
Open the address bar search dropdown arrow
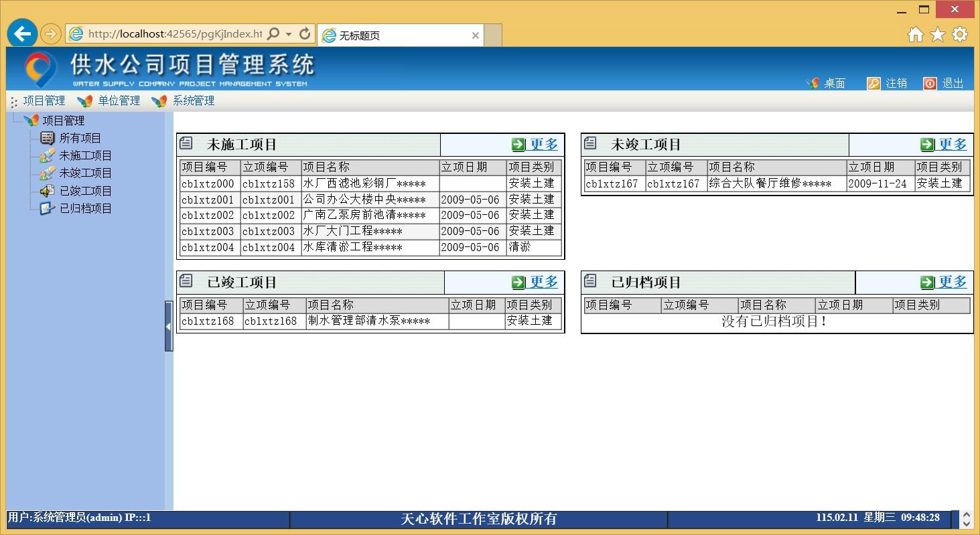pyautogui.click(x=289, y=34)
